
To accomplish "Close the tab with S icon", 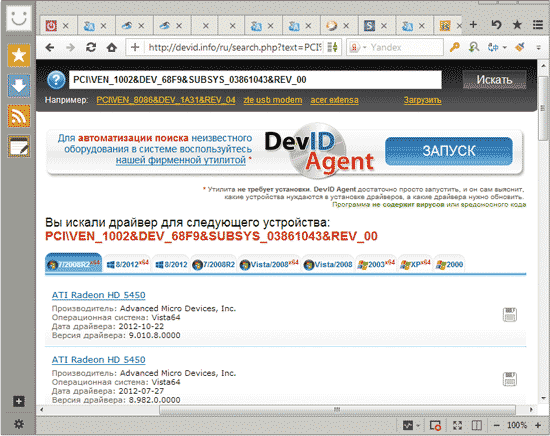I will click(384, 26).
